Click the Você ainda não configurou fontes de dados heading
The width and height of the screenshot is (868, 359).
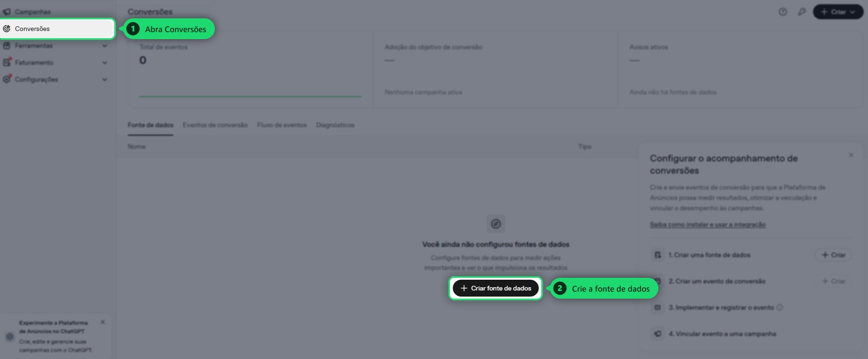[x=496, y=244]
